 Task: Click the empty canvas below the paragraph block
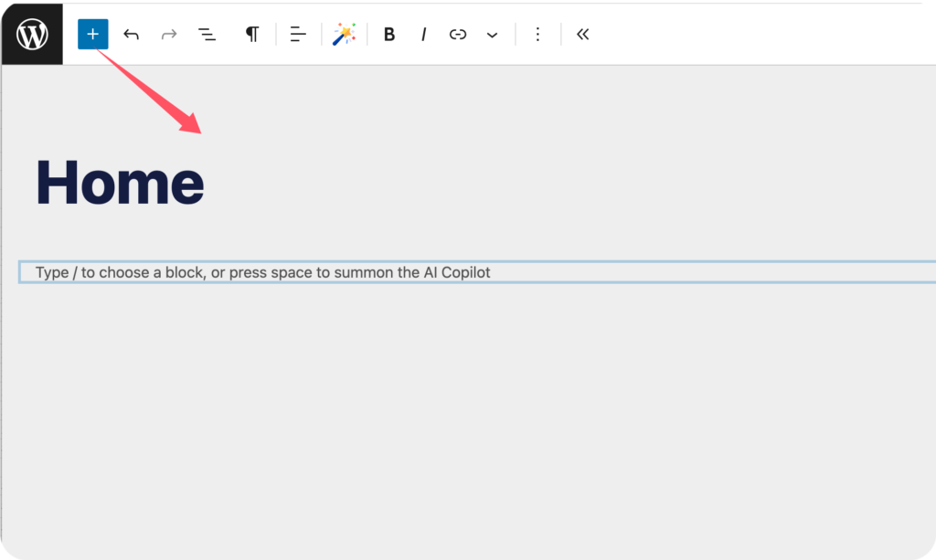coord(457,411)
